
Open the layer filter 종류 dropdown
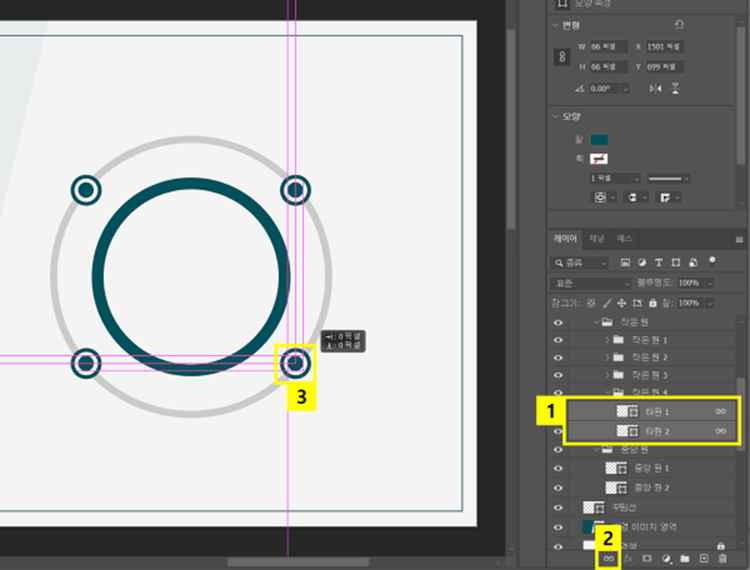coord(579,263)
